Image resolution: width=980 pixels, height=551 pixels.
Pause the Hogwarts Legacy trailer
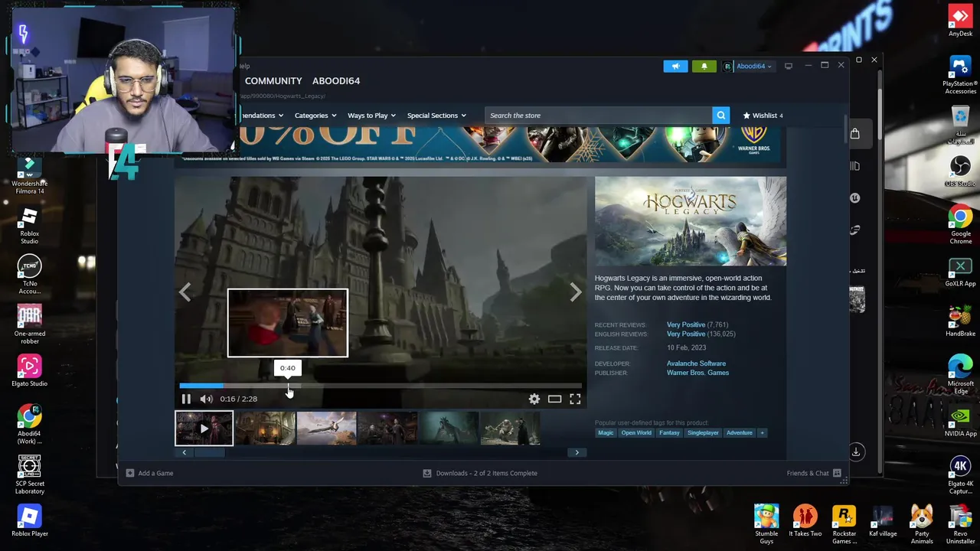tap(186, 399)
